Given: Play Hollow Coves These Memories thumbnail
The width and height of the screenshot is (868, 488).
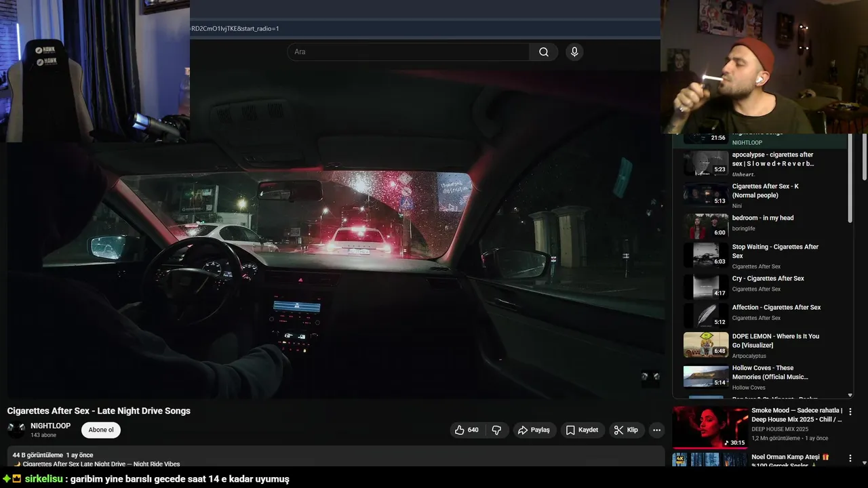Looking at the screenshot, I should tap(706, 376).
